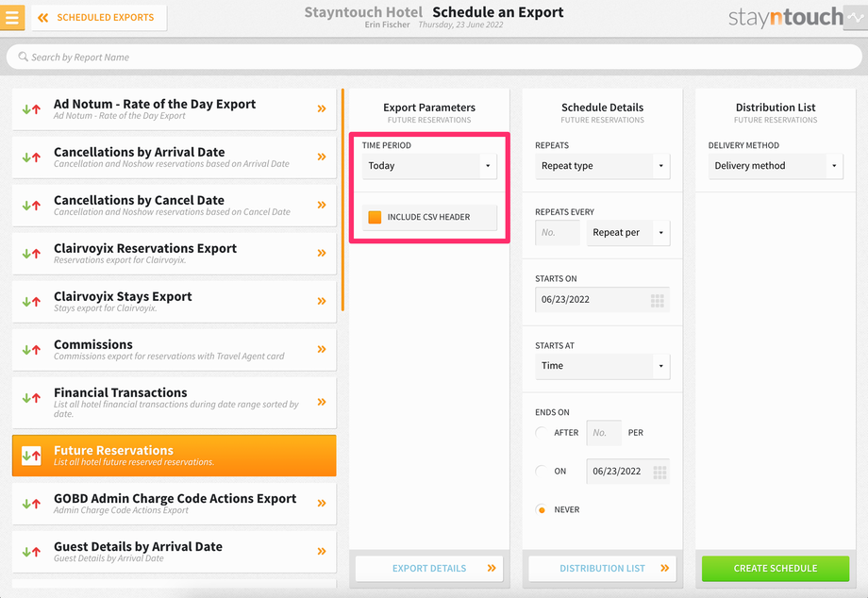Screen dimensions: 868x598
Task: Open calendar picker for Ends On date
Action: coord(659,472)
